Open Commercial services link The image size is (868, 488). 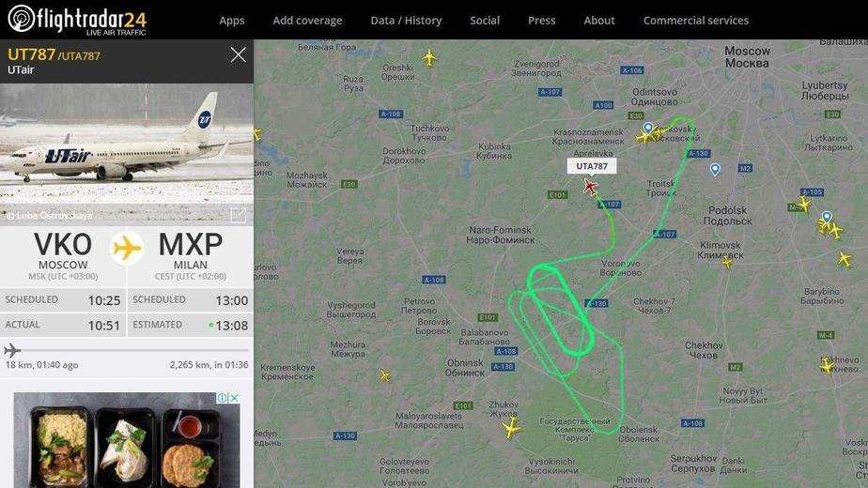(696, 21)
